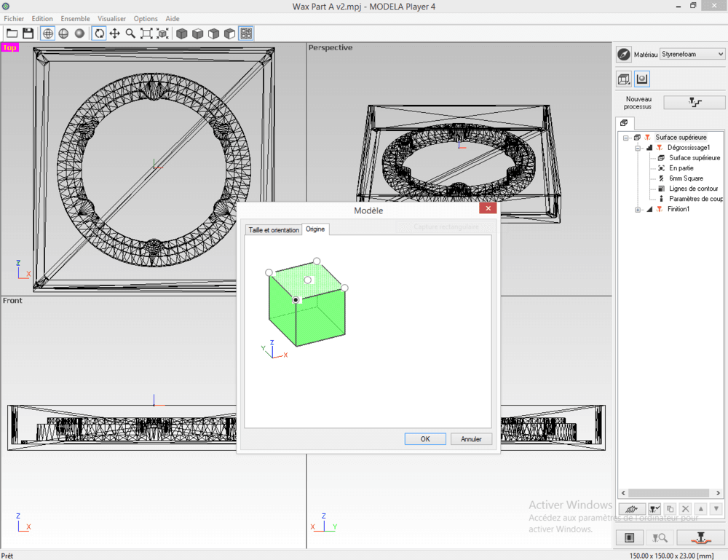
Task: Open the Edition menu
Action: point(42,19)
